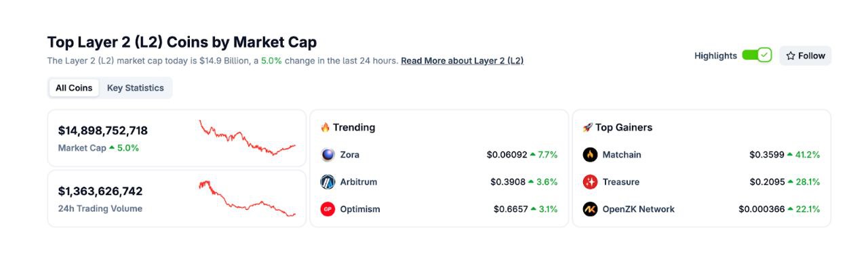Click the $14,898,752,718 market cap value

(x=102, y=130)
